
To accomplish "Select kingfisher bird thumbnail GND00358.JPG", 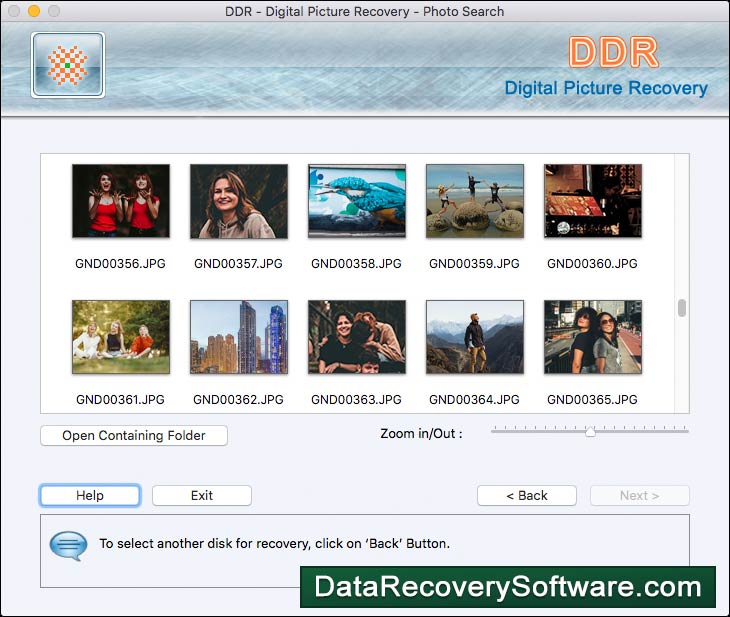I will 357,201.
